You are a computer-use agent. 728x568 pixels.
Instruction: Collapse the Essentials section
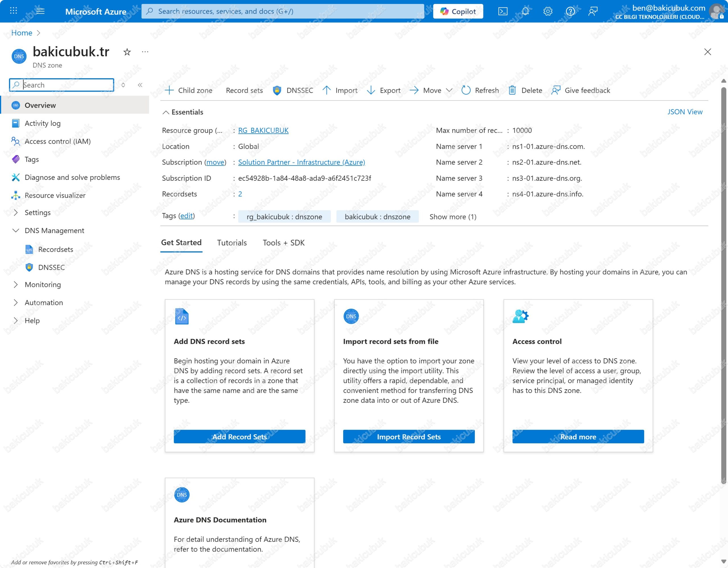point(166,112)
